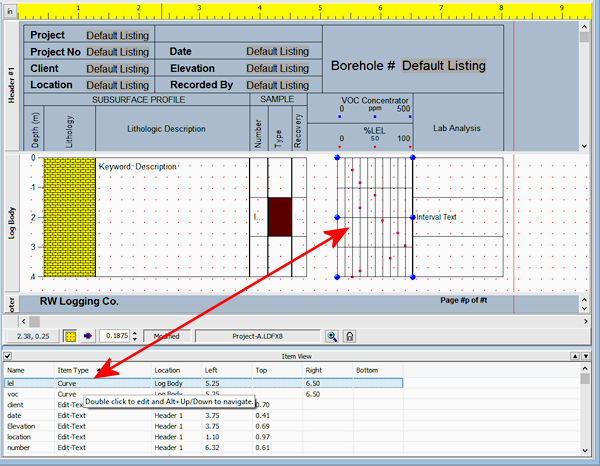The width and height of the screenshot is (600, 466).
Task: Select the dark red sample type block
Action: coord(280,216)
